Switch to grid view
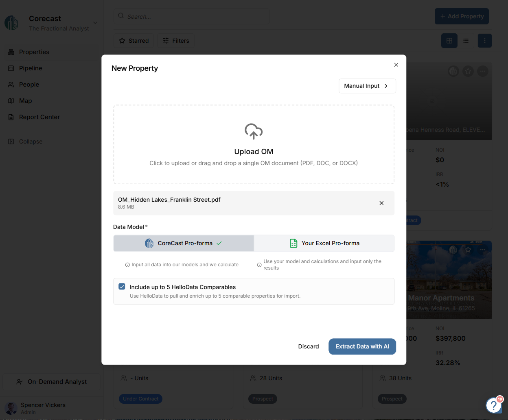508x420 pixels. pyautogui.click(x=449, y=41)
